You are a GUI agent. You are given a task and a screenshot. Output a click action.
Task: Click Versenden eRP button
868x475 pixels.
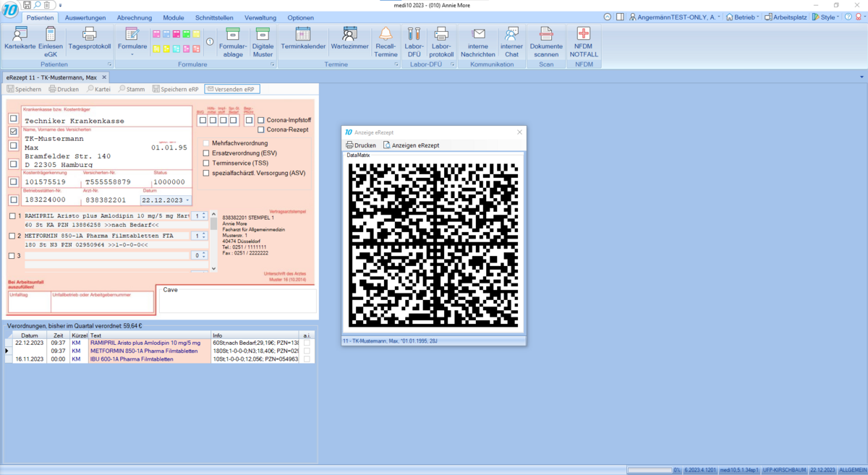coord(232,89)
